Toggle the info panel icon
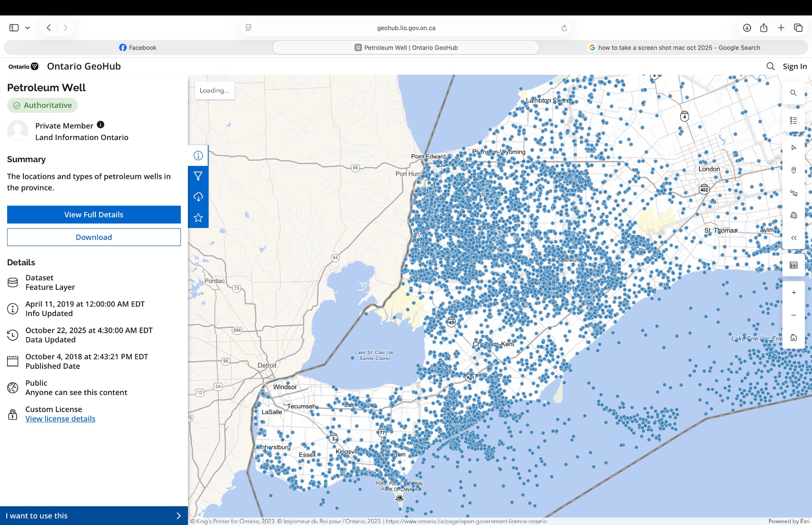The width and height of the screenshot is (812, 525). click(198, 155)
